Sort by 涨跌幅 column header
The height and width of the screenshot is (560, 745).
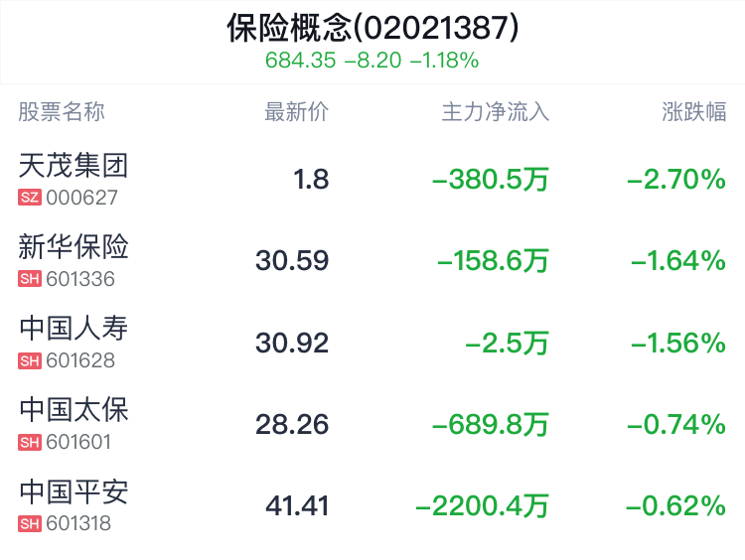pyautogui.click(x=694, y=112)
